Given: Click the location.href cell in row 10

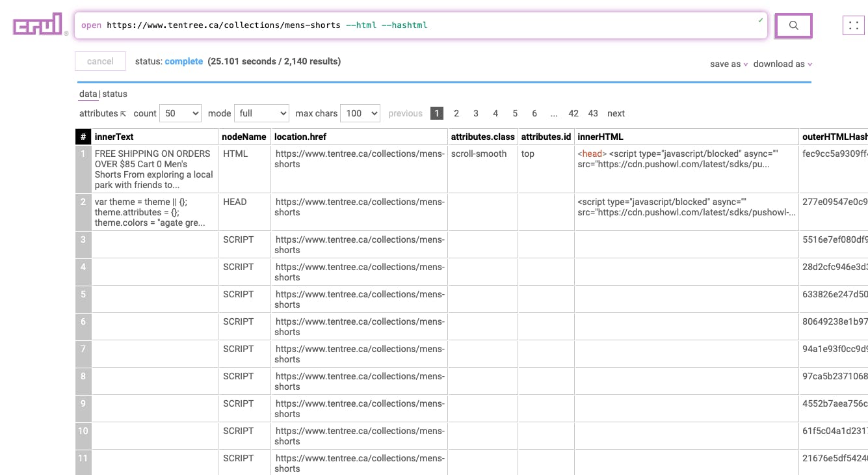Looking at the screenshot, I should coord(359,436).
